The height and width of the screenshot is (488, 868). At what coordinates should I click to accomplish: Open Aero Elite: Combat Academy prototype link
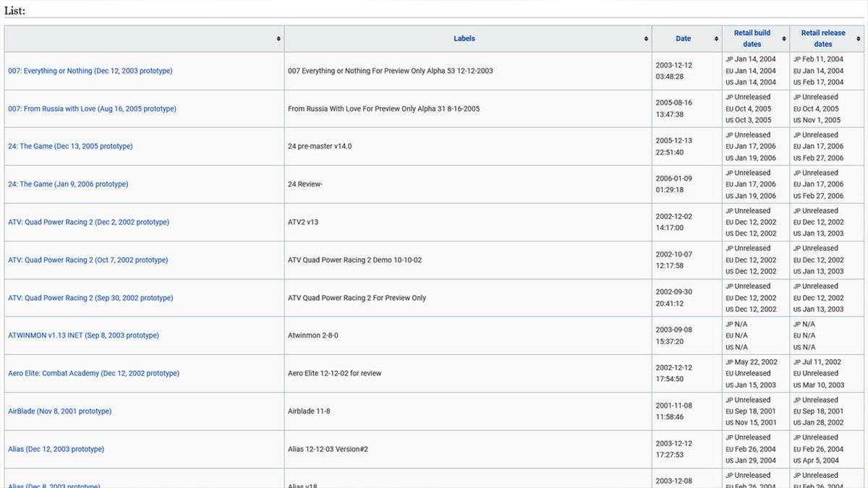(x=93, y=374)
